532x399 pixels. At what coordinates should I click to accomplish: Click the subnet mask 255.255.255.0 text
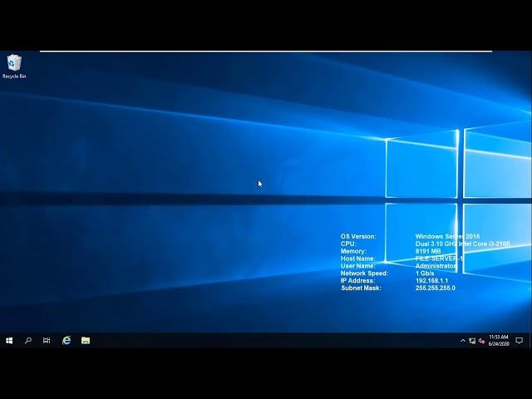[436, 288]
